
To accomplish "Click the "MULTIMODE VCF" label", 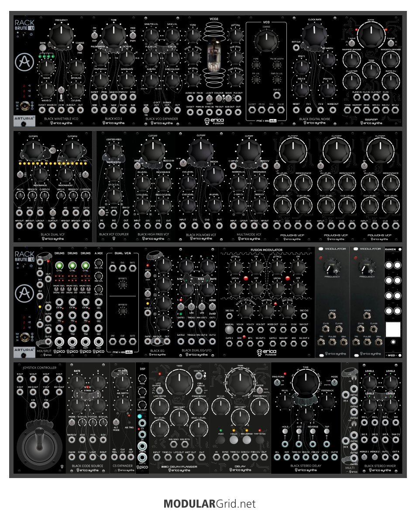I will tap(249, 234).
